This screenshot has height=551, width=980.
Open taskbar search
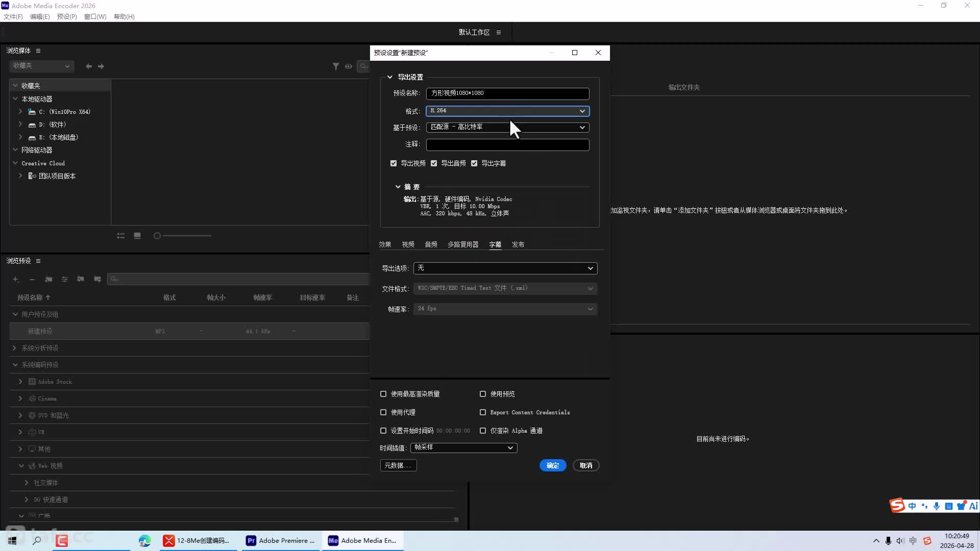point(37,541)
